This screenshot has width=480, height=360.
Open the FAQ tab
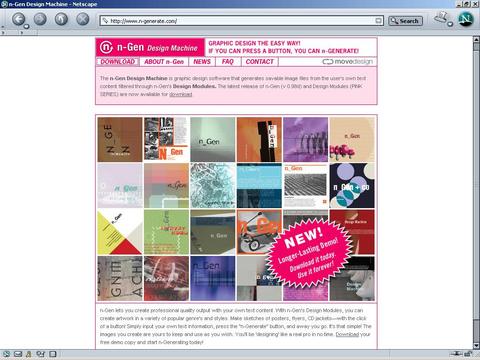228,62
